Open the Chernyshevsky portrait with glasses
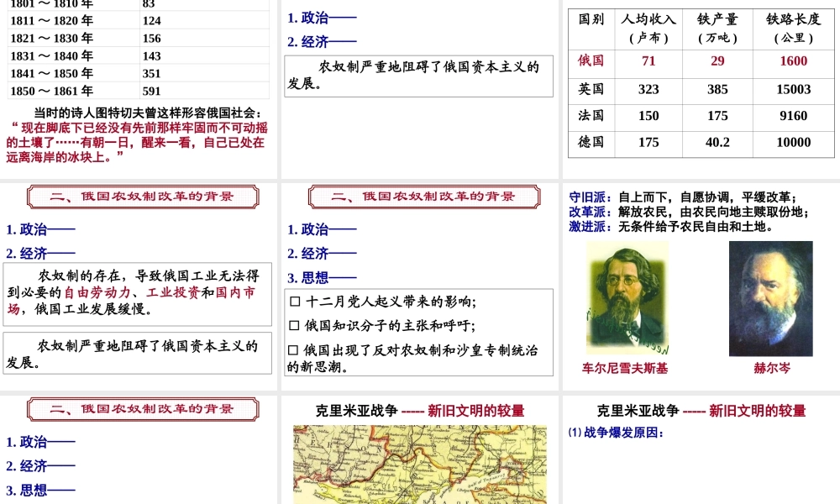Screen dimensions: 840x504 627,298
